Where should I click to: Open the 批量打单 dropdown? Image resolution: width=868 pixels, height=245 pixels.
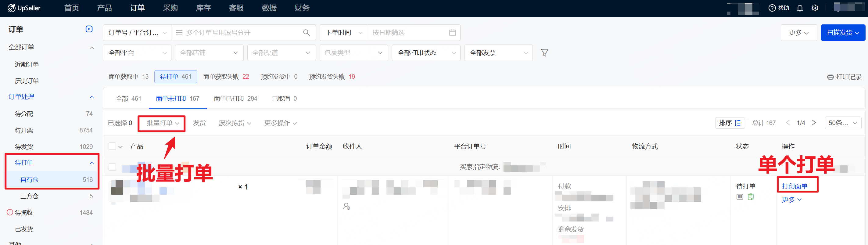pyautogui.click(x=162, y=123)
